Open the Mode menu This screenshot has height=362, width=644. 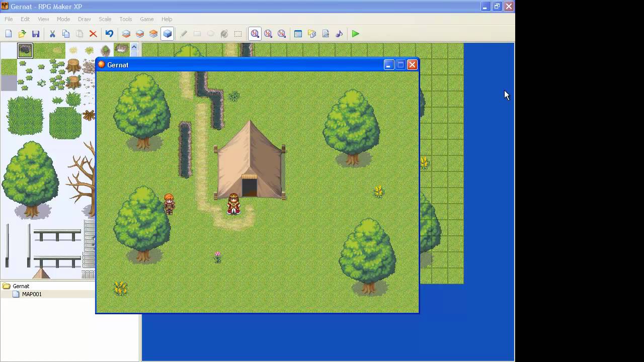(63, 19)
